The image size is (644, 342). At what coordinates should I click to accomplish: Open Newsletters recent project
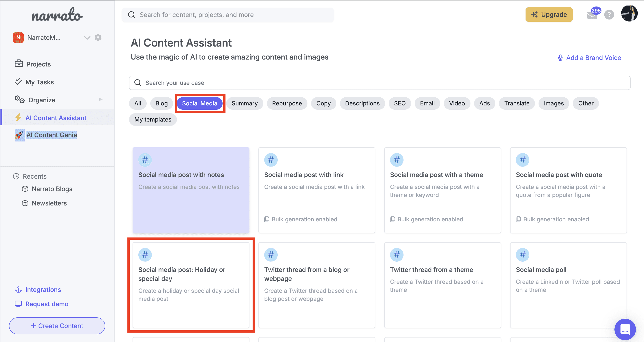click(49, 203)
